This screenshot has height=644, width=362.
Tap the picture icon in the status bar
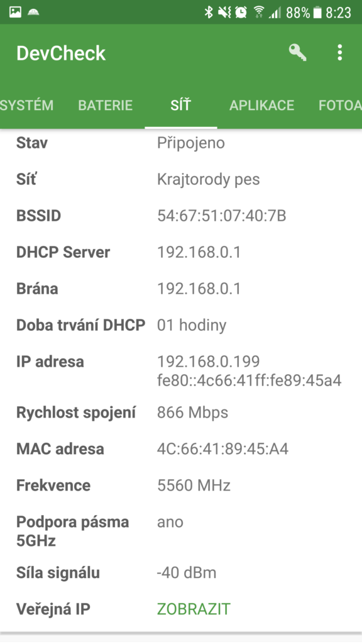pyautogui.click(x=15, y=13)
